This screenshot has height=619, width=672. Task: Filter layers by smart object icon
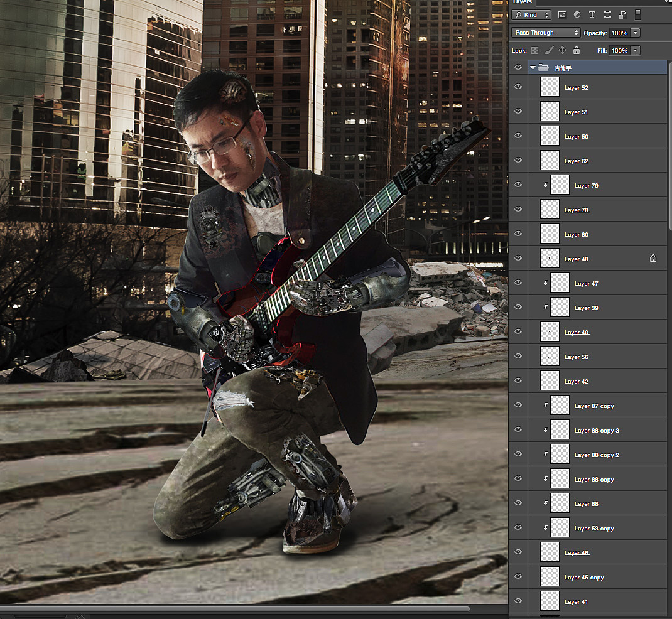point(623,15)
